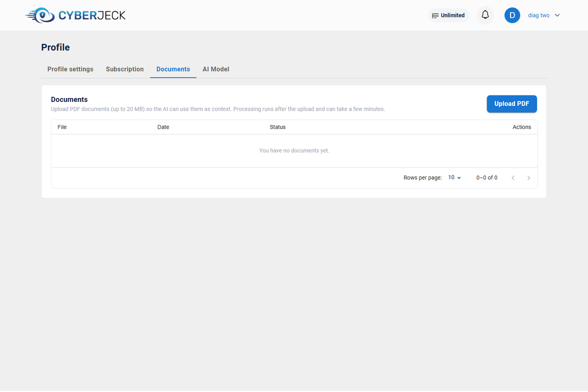
Task: Click the Date column header
Action: tap(163, 127)
